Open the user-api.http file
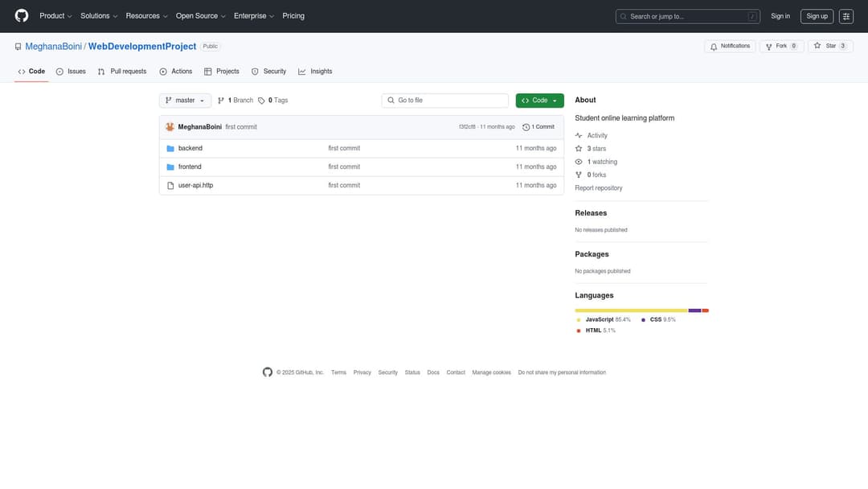 point(195,186)
